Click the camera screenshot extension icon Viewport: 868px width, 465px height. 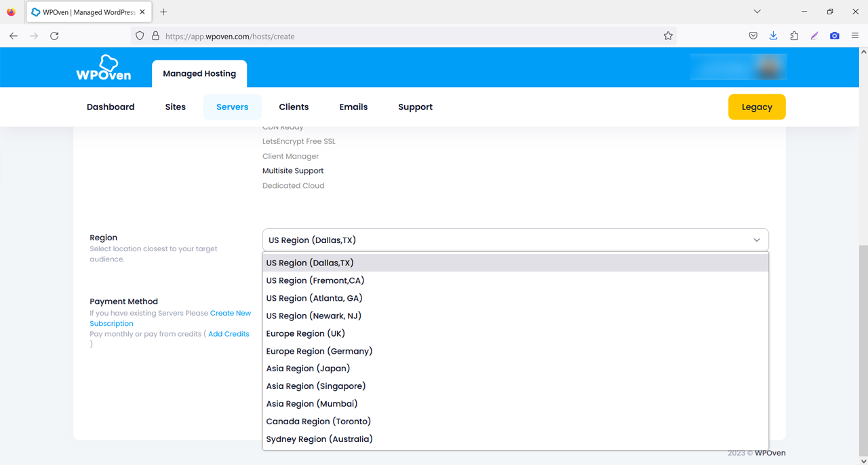pos(835,36)
